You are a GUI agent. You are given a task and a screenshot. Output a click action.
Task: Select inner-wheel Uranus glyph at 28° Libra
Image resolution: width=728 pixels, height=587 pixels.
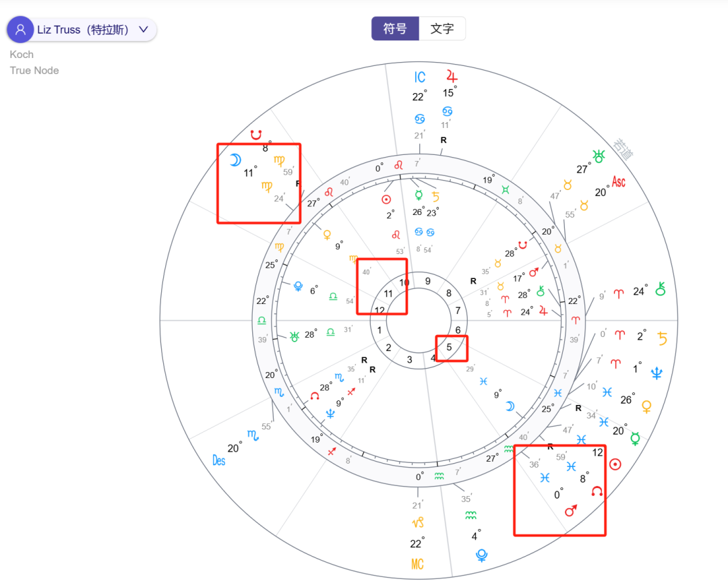(295, 336)
